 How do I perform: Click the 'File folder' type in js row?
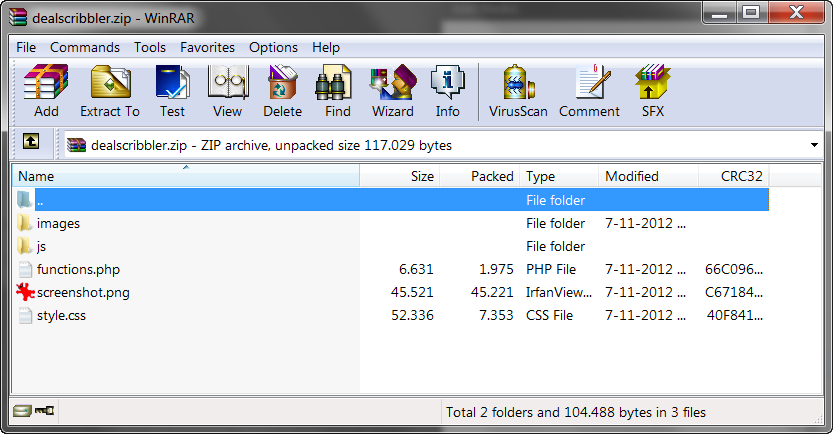point(555,246)
